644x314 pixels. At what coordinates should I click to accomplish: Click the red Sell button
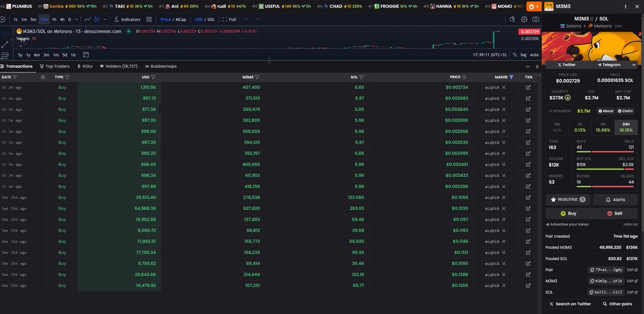coord(615,213)
